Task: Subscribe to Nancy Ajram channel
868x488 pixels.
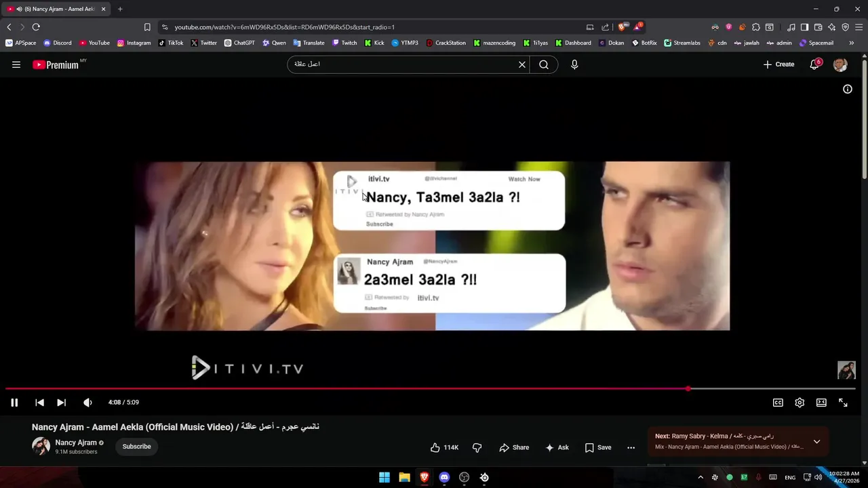Action: [136, 447]
